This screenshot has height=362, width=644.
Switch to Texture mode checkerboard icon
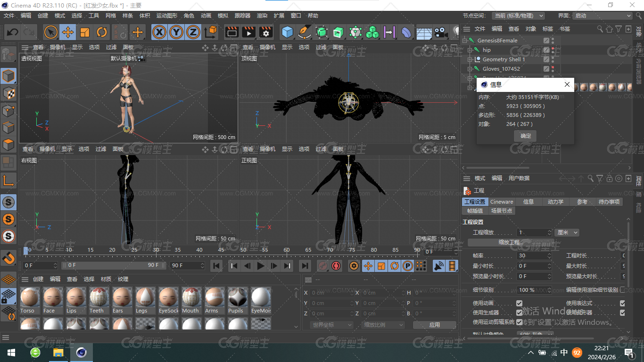(x=8, y=93)
